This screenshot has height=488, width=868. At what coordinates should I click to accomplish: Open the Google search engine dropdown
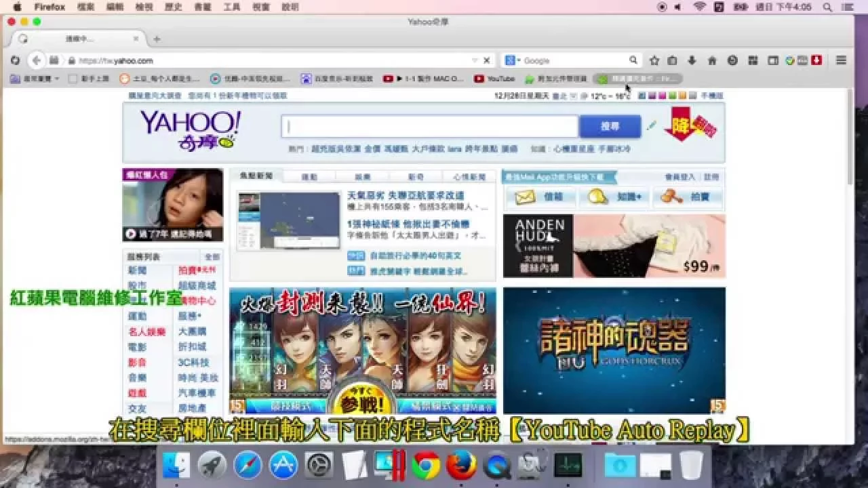[513, 60]
